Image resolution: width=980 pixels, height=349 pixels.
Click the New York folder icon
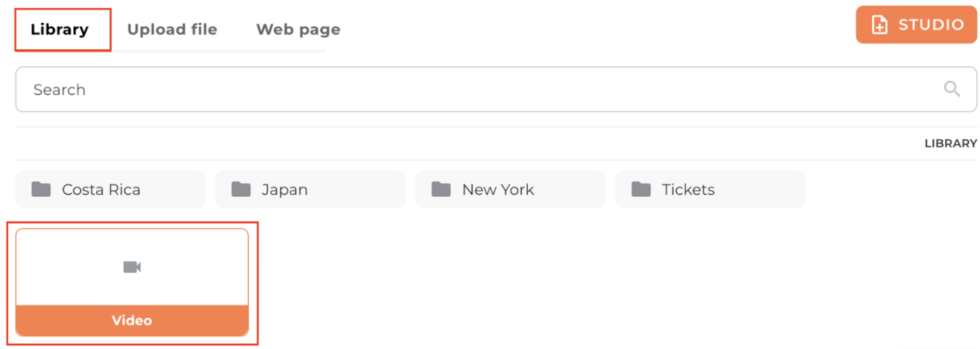click(x=441, y=190)
